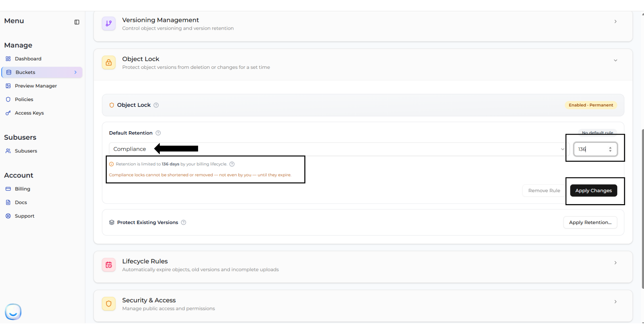This screenshot has height=334, width=644.
Task: Expand Security & Access section chevron
Action: pos(615,302)
